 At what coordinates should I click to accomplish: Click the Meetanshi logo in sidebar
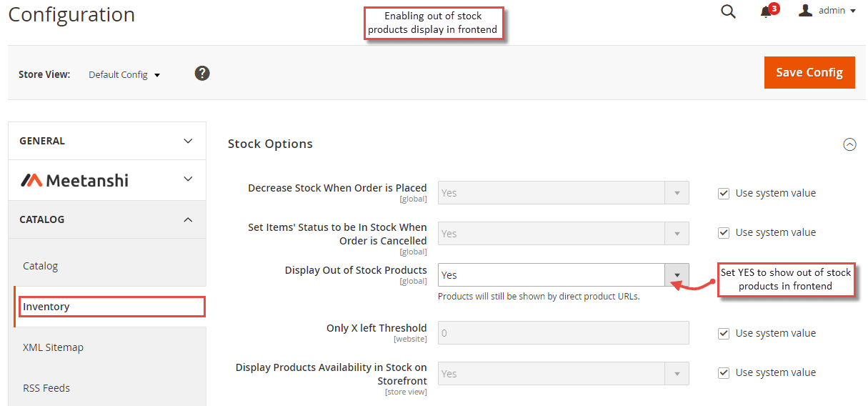tap(75, 180)
